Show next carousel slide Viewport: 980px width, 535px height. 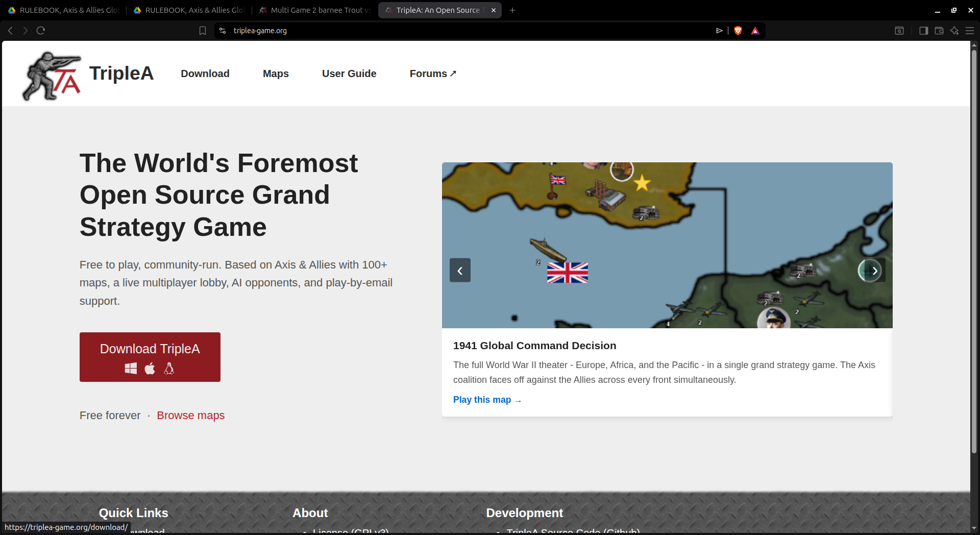point(875,270)
